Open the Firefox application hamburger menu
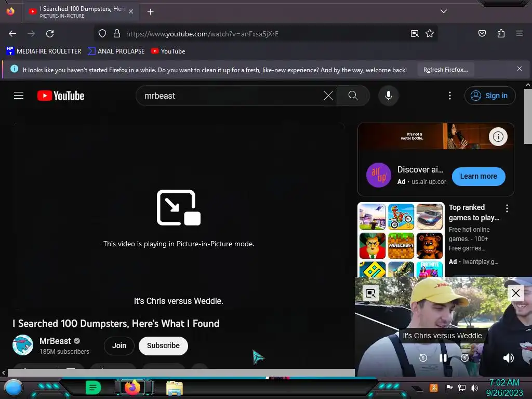532x399 pixels. (520, 33)
